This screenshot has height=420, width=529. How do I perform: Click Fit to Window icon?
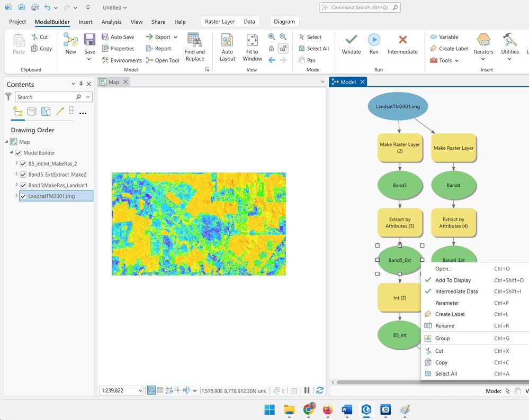(252, 41)
